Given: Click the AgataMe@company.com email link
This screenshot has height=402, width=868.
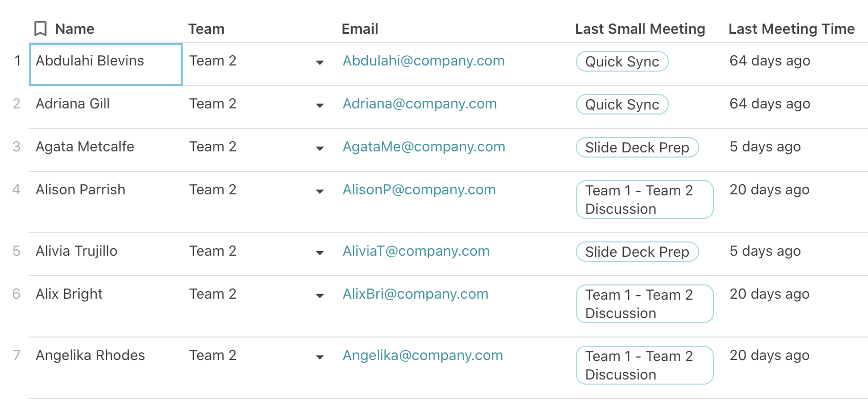Looking at the screenshot, I should [424, 147].
